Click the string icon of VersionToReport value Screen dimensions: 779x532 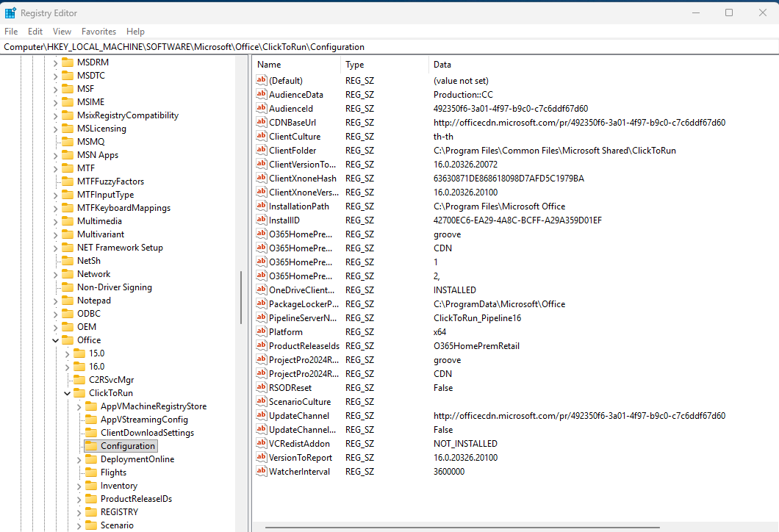[x=262, y=457]
